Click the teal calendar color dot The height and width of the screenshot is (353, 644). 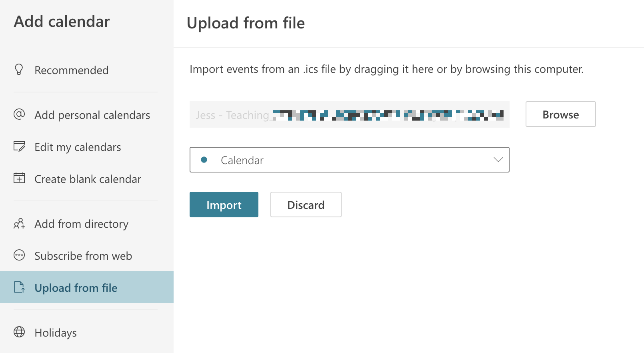point(205,159)
